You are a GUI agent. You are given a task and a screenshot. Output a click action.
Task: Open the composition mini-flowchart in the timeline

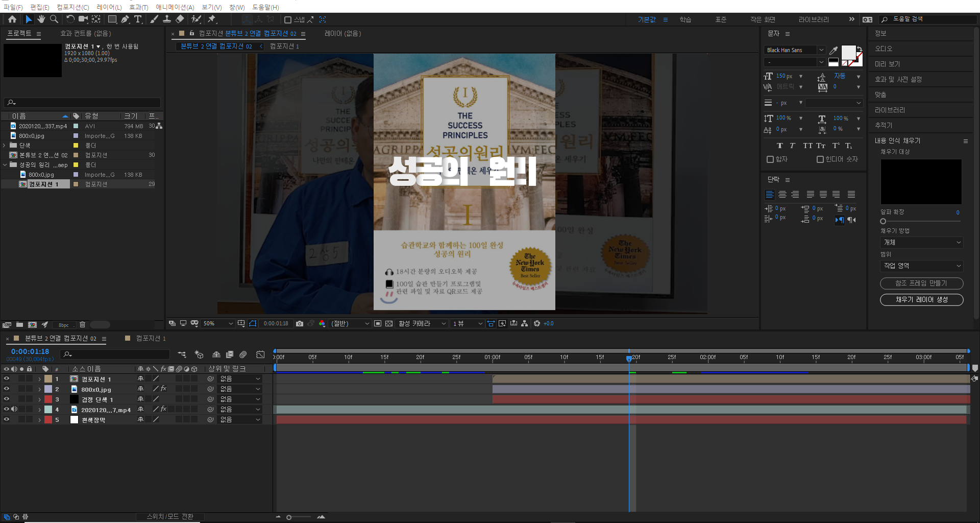click(182, 354)
